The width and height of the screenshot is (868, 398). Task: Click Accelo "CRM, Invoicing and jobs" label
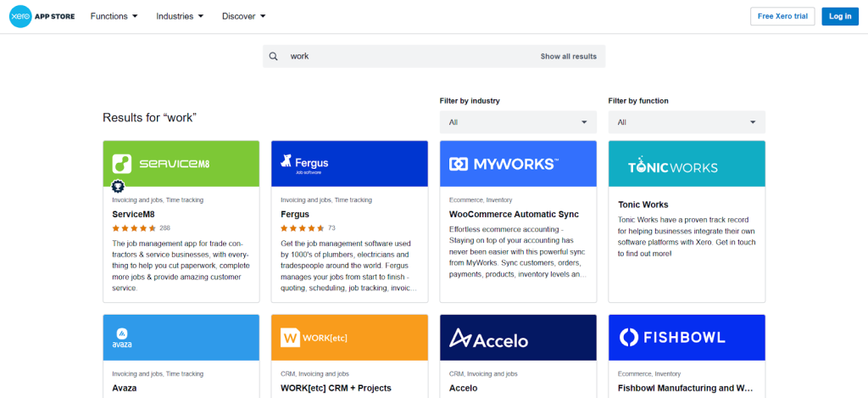[483, 374]
